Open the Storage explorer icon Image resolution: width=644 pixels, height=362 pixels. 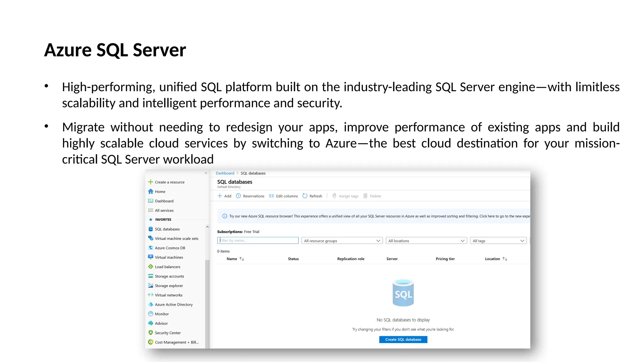coord(151,286)
